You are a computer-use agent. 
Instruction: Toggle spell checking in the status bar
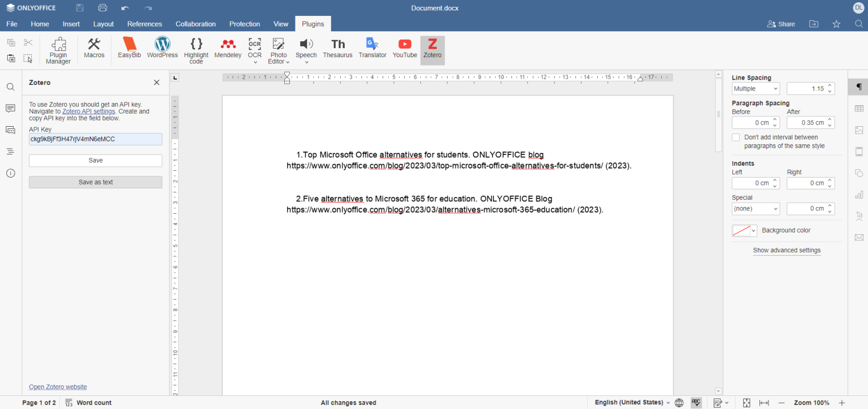[x=696, y=402]
